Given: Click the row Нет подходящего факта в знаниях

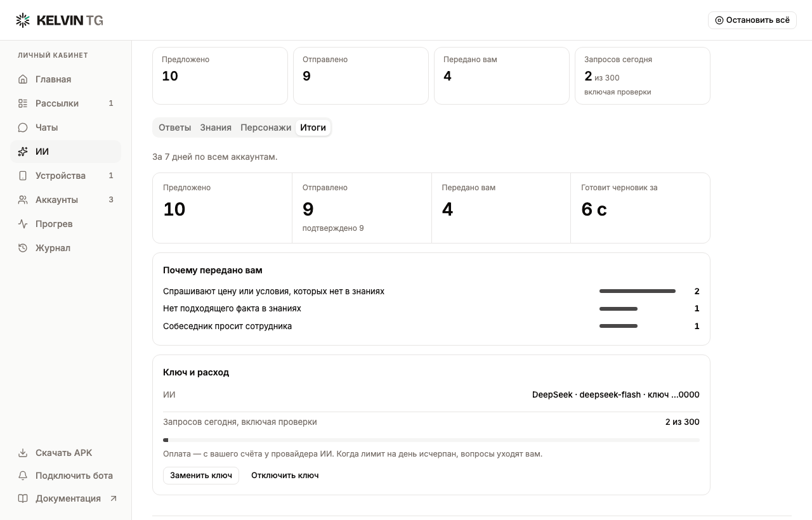Looking at the screenshot, I should [431, 308].
